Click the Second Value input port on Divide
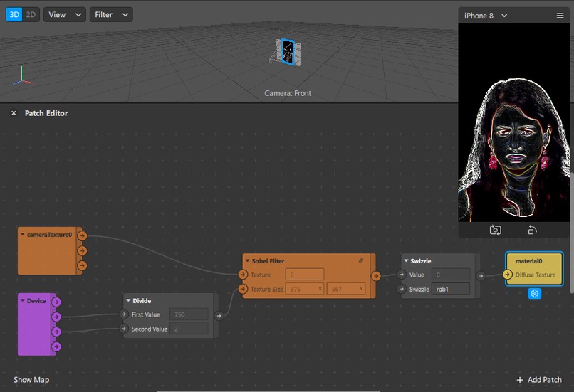The width and height of the screenshot is (574, 392). point(123,329)
